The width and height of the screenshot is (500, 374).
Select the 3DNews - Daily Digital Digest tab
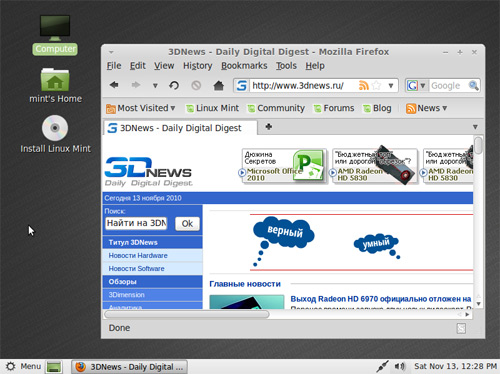(180, 128)
